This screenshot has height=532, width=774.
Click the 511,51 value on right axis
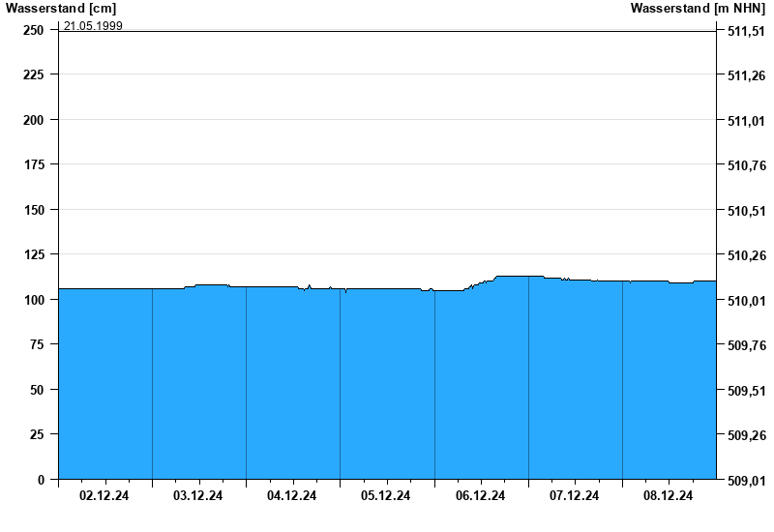click(x=745, y=31)
